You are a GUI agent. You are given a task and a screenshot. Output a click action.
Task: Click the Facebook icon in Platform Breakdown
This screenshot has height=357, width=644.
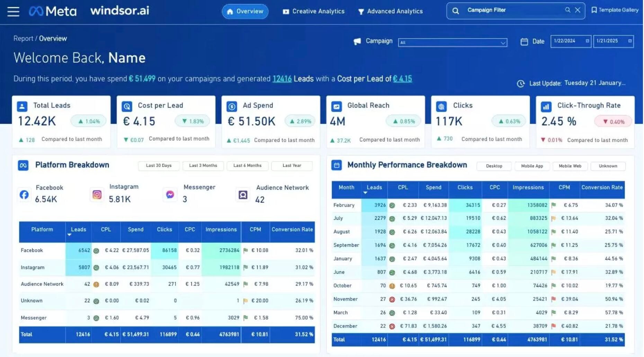pyautogui.click(x=24, y=194)
